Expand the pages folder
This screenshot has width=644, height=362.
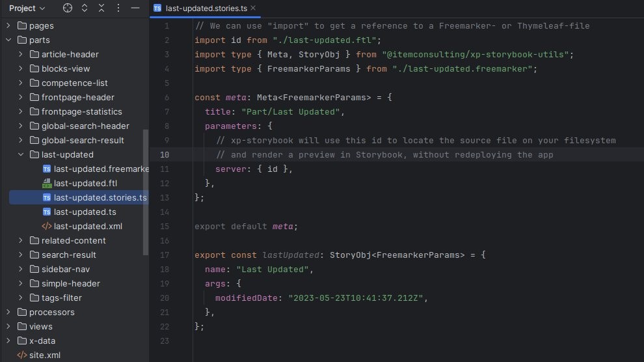tap(8, 25)
